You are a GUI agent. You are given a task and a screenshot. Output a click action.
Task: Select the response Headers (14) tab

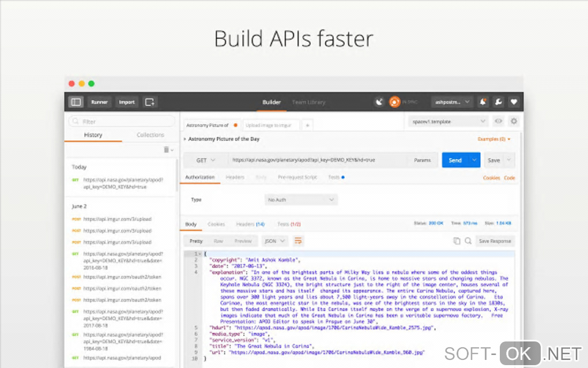250,224
